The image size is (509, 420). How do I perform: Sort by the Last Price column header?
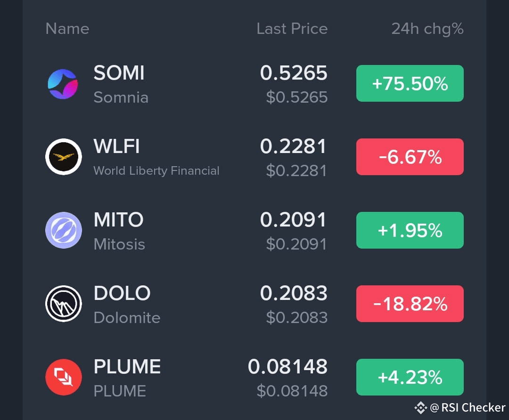(x=292, y=29)
